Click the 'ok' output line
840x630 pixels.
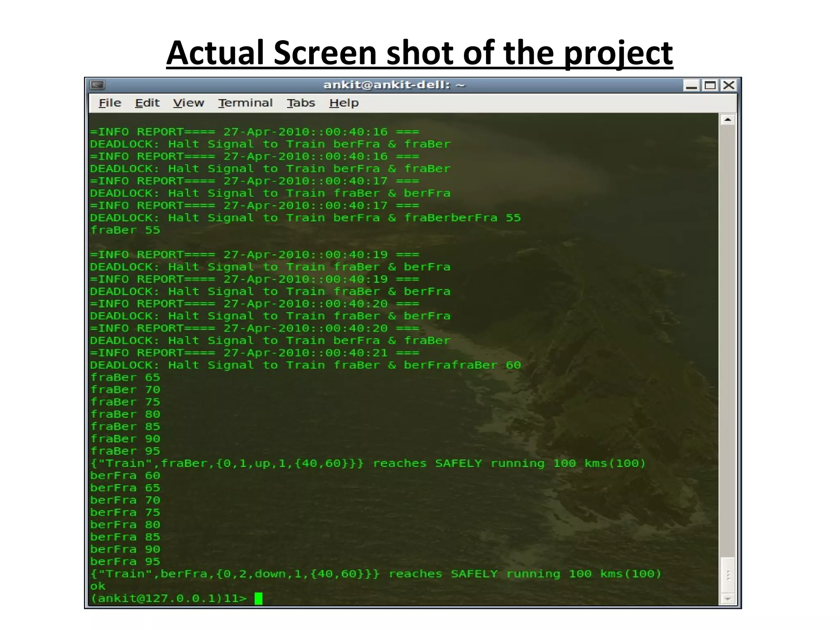[x=98, y=586]
